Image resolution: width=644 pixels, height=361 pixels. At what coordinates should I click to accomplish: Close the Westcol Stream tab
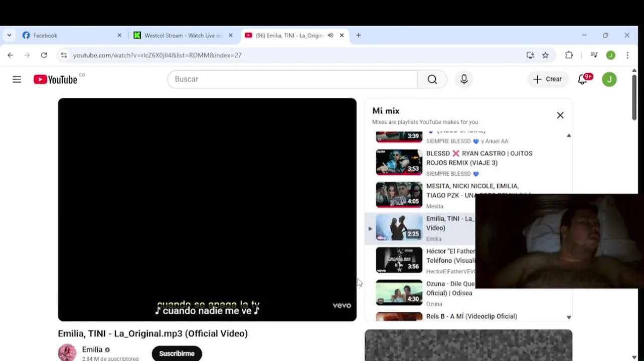pos(231,36)
